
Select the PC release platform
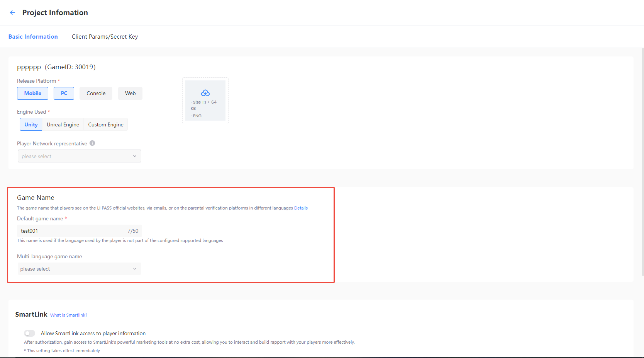(x=64, y=94)
